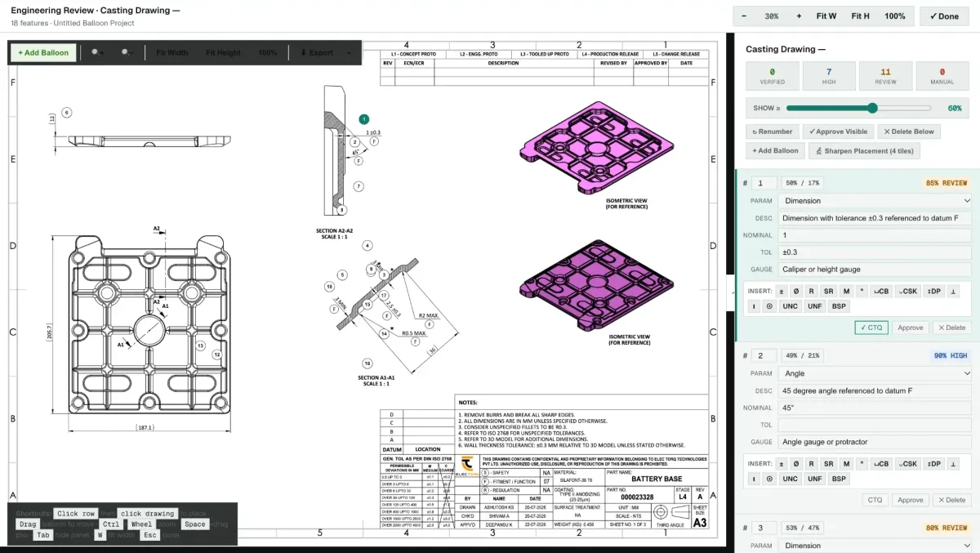This screenshot has height=553, width=980.
Task: Click the feature 2 balloon number field
Action: [x=764, y=355]
